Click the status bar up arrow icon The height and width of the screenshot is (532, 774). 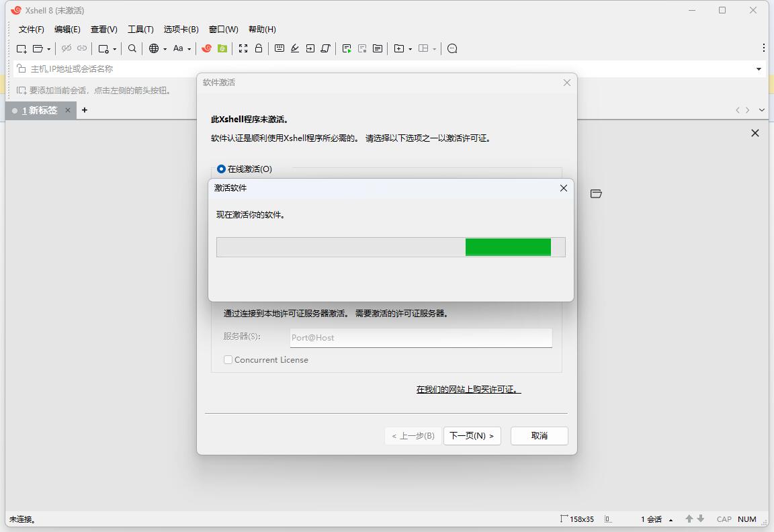tap(689, 519)
